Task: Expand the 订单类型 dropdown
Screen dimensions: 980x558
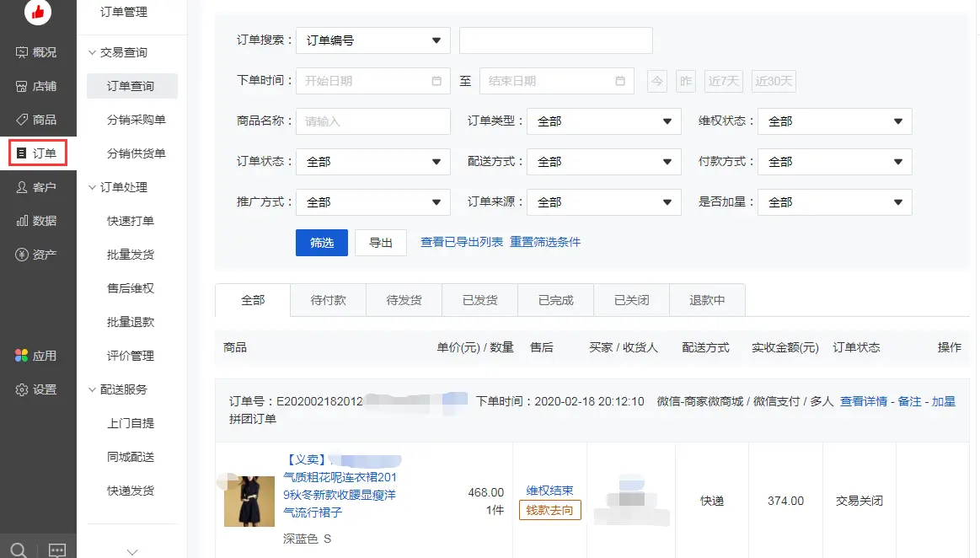Action: pos(604,121)
